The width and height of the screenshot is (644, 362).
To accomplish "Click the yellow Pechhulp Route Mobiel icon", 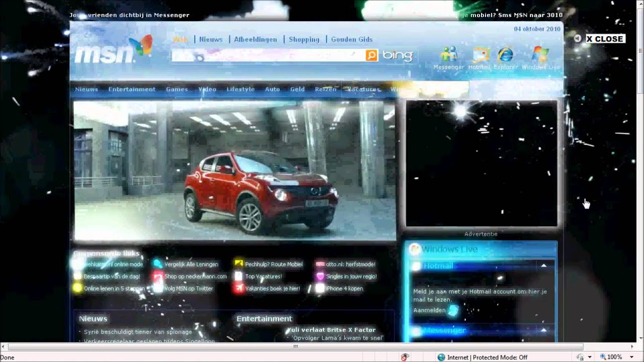I will [238, 264].
